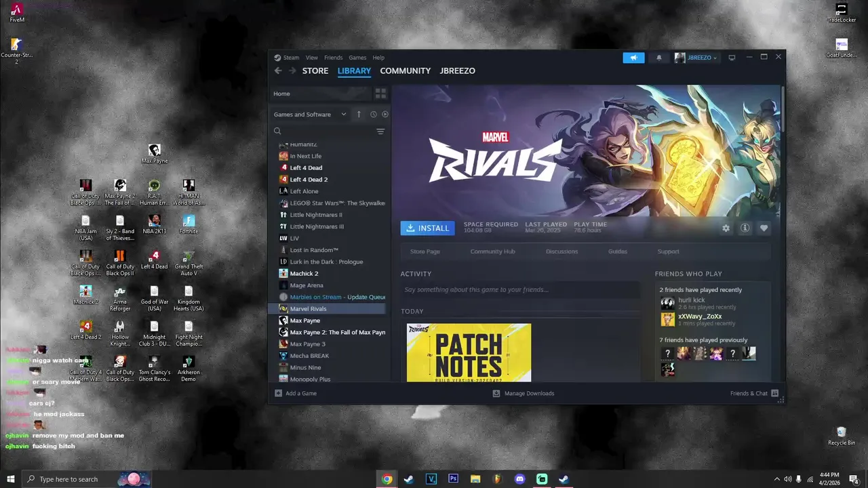Select the NBA 2K13 desktop shortcut
Screen dimensions: 868x488
(154, 225)
